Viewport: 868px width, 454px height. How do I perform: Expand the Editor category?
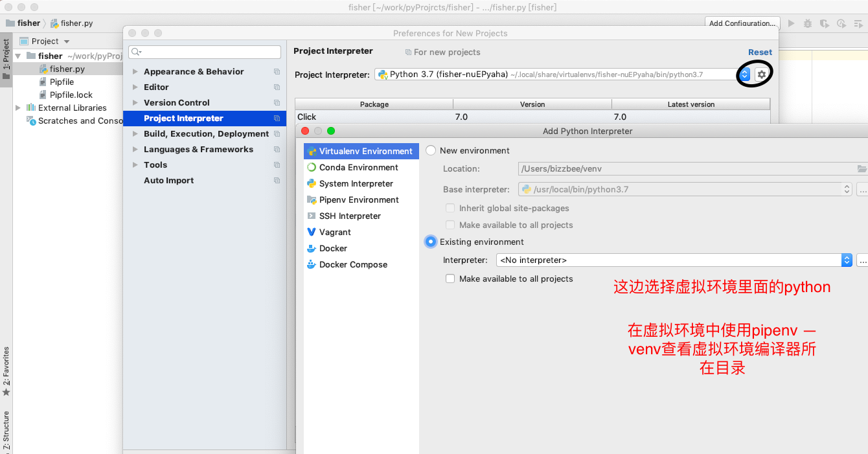pyautogui.click(x=135, y=87)
